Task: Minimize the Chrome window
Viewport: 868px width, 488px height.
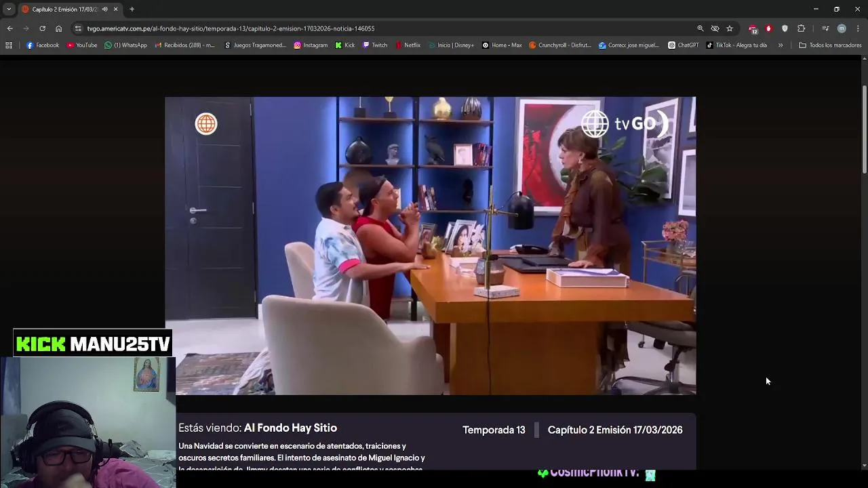Action: (816, 9)
